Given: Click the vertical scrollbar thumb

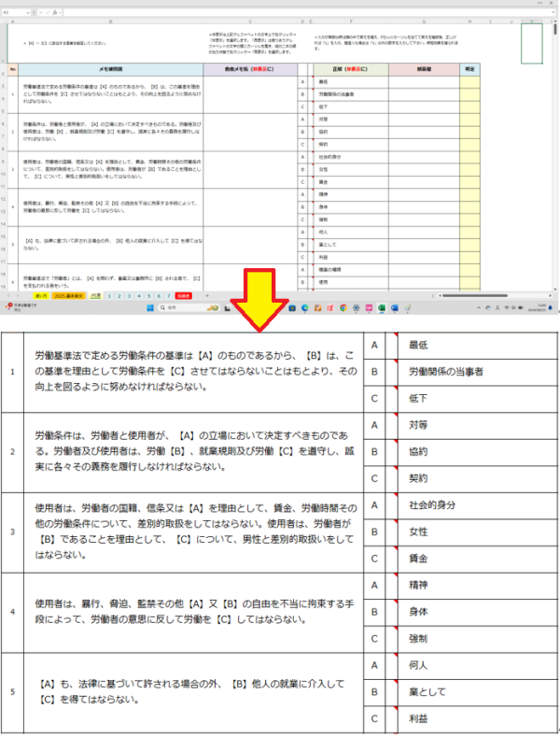Looking at the screenshot, I should coord(555,29).
